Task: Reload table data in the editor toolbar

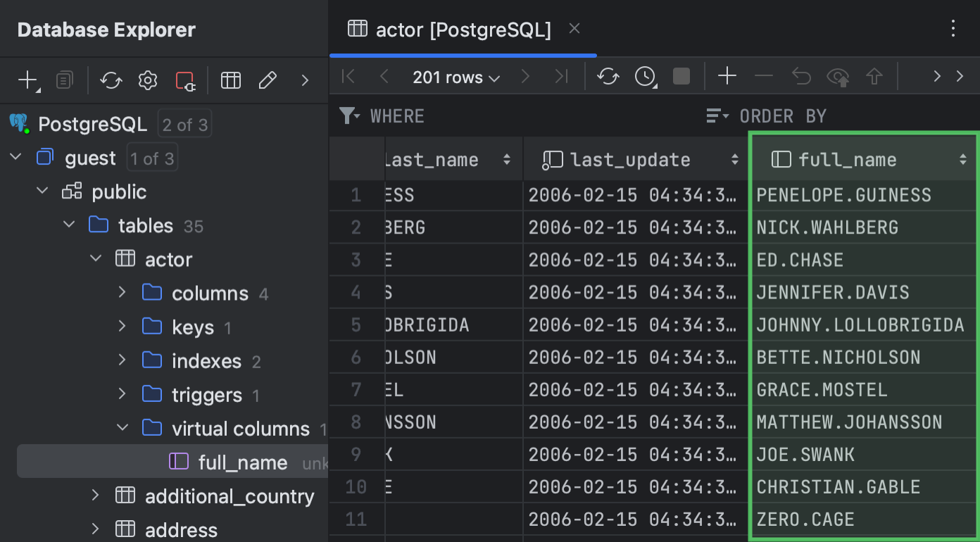Action: [608, 76]
